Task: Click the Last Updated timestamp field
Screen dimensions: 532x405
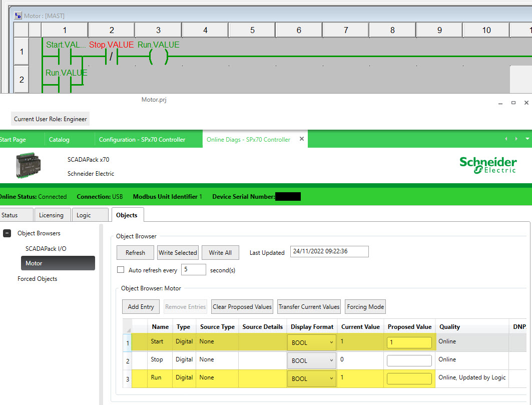Action: (329, 251)
